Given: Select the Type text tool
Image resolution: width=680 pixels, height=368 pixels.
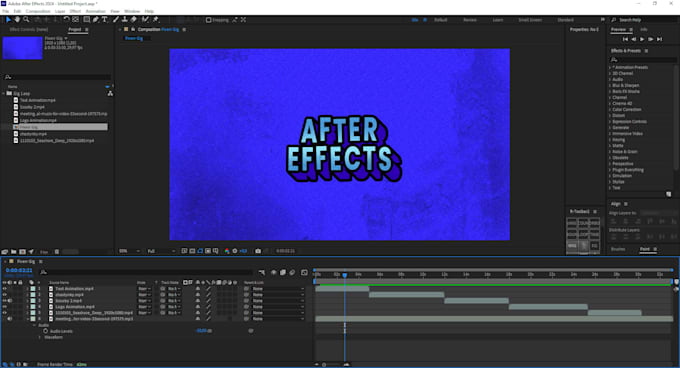Looking at the screenshot, I should tap(105, 20).
